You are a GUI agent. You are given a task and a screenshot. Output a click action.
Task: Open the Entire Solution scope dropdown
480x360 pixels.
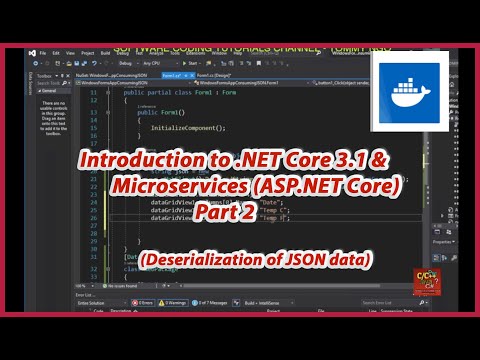101,303
